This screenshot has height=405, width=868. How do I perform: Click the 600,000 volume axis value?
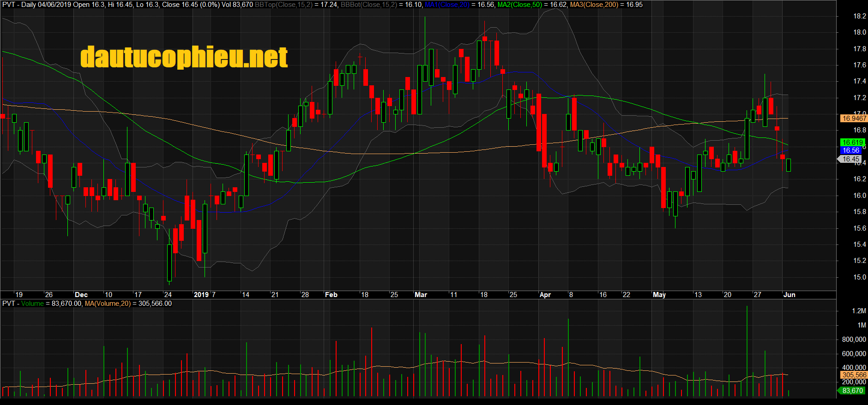854,354
